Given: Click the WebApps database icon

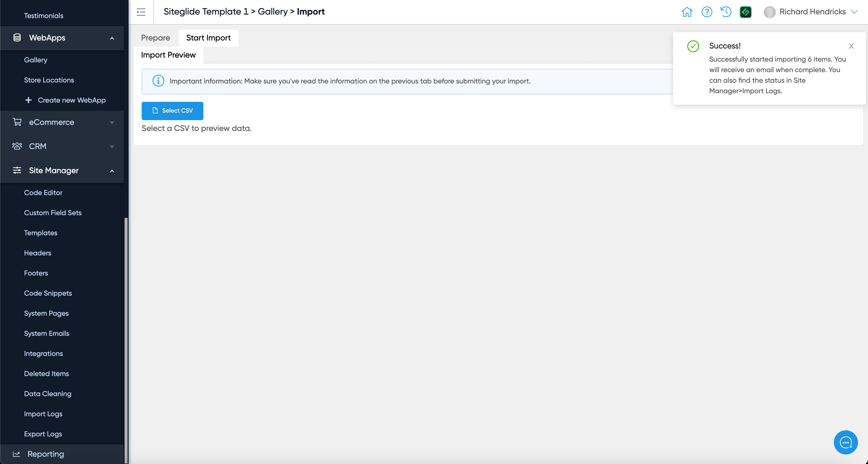Looking at the screenshot, I should (17, 38).
